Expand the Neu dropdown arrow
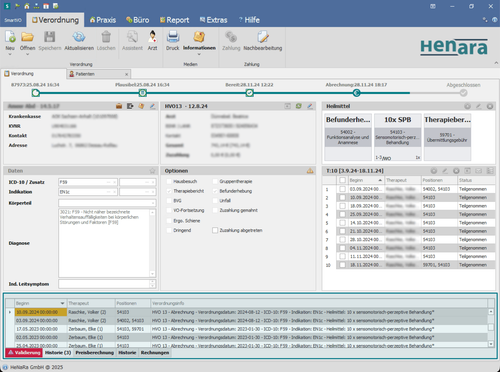This screenshot has width=500, height=372. tap(10, 54)
